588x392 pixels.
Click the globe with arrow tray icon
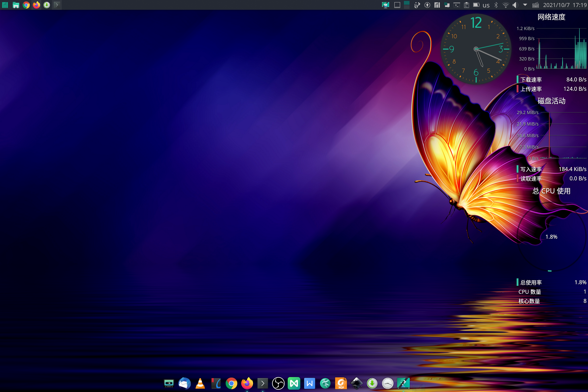[x=417, y=5]
